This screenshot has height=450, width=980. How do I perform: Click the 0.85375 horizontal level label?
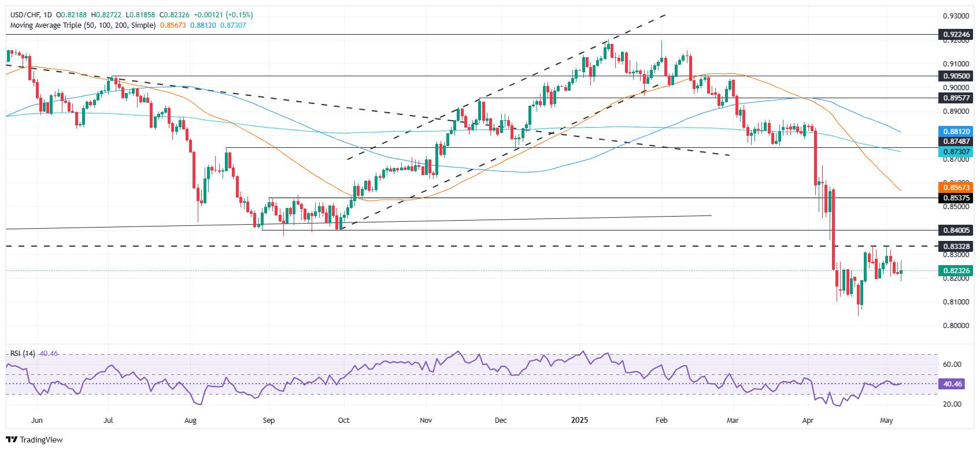click(x=956, y=198)
